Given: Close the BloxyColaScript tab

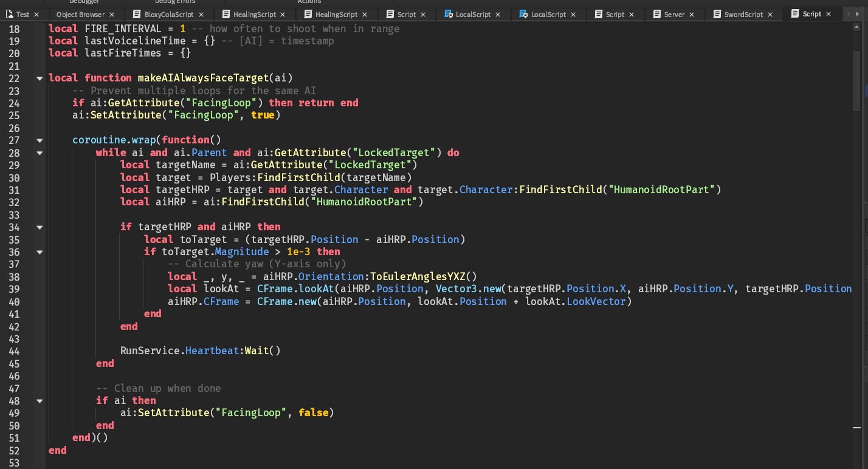Looking at the screenshot, I should coord(201,15).
